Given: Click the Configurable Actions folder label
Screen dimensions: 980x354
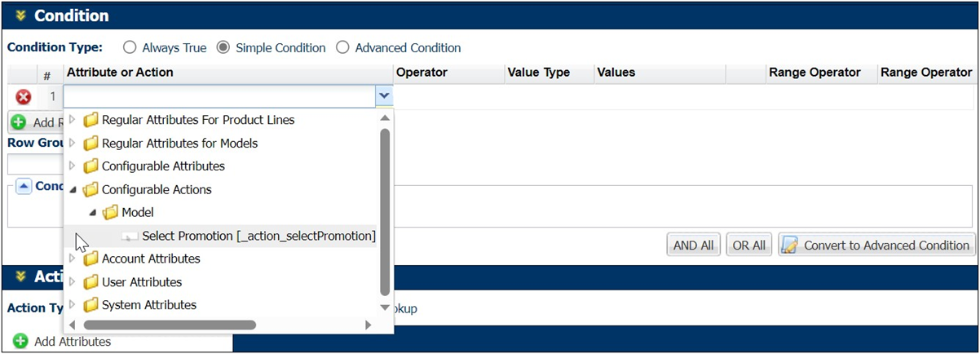Looking at the screenshot, I should pyautogui.click(x=157, y=189).
